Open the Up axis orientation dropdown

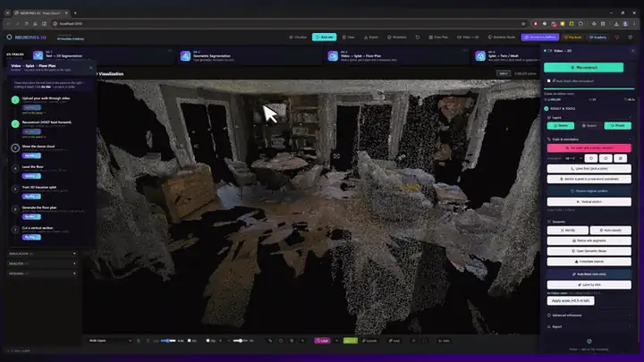click(573, 158)
